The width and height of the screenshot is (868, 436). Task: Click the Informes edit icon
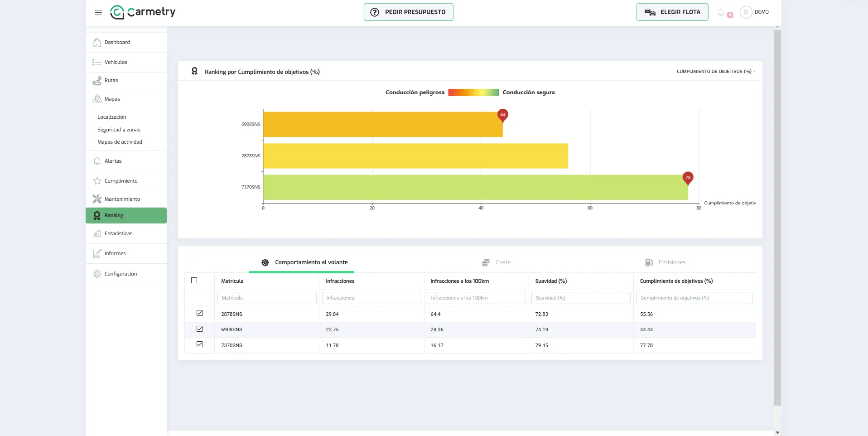pyautogui.click(x=97, y=253)
